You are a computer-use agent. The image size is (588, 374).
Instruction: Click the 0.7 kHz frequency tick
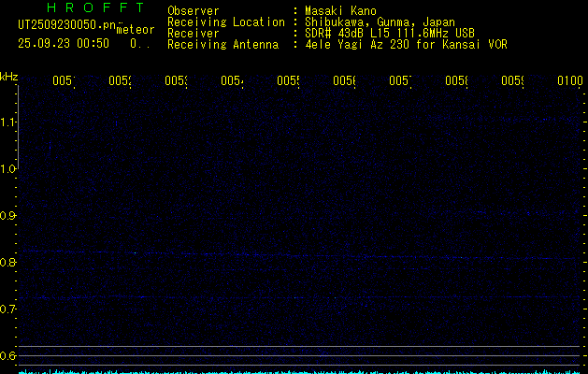click(x=8, y=309)
